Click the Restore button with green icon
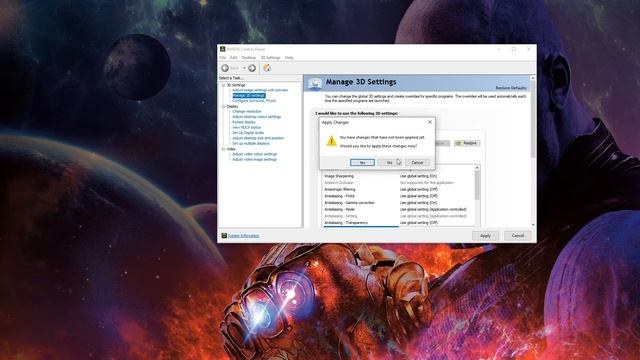The image size is (640, 360). click(x=467, y=143)
